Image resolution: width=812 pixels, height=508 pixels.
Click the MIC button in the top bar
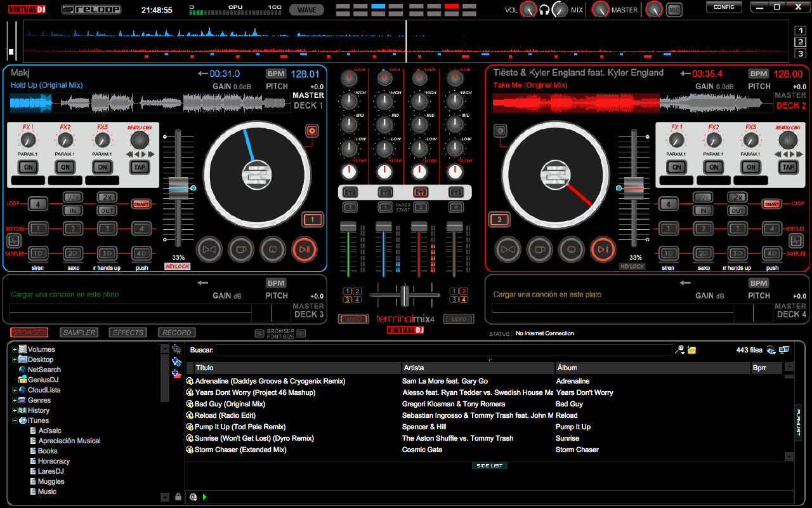pyautogui.click(x=674, y=10)
